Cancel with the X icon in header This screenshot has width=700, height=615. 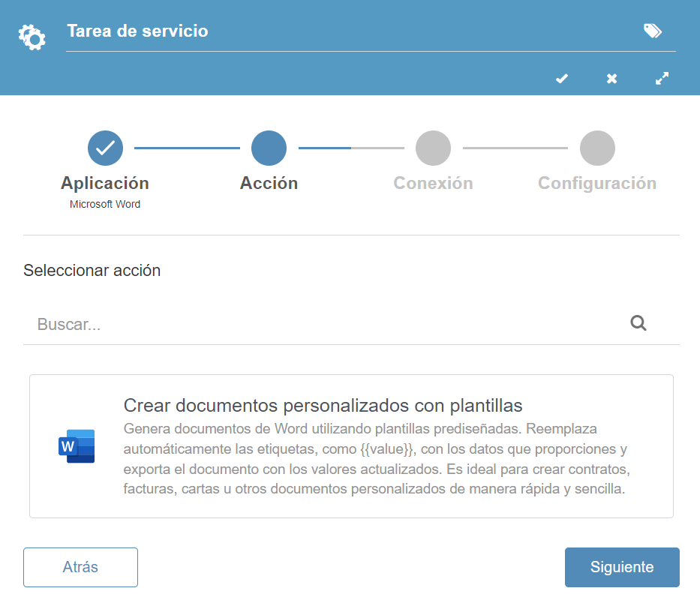pos(611,79)
